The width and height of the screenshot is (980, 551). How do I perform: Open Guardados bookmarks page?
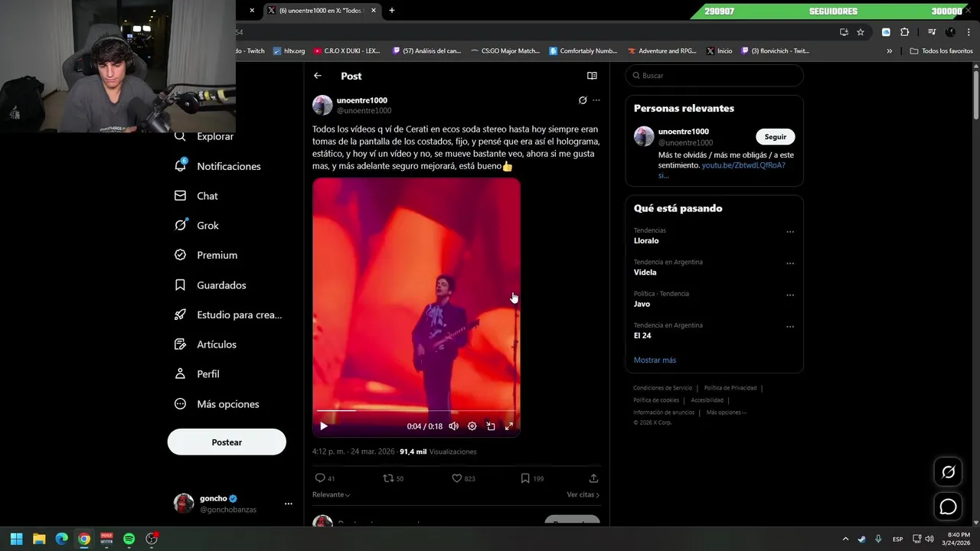(x=211, y=285)
